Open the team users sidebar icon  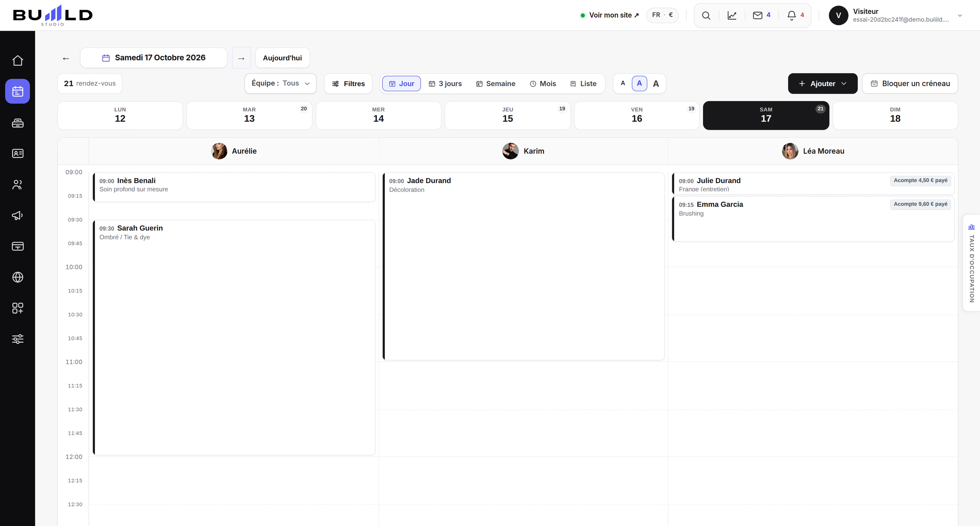(x=17, y=184)
